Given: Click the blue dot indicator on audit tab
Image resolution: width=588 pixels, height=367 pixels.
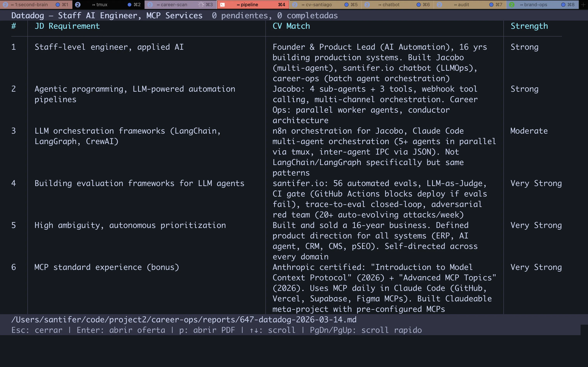Looking at the screenshot, I should pyautogui.click(x=491, y=5).
